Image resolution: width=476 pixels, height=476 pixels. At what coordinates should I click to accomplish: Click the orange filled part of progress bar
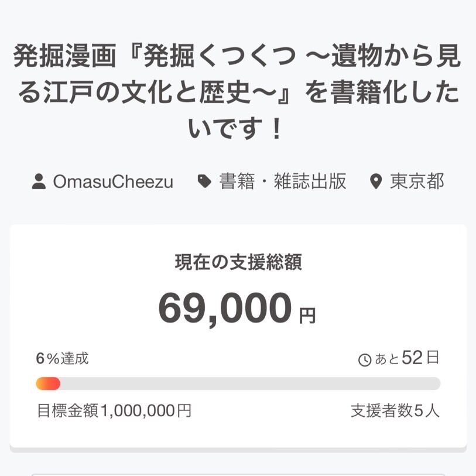(48, 383)
